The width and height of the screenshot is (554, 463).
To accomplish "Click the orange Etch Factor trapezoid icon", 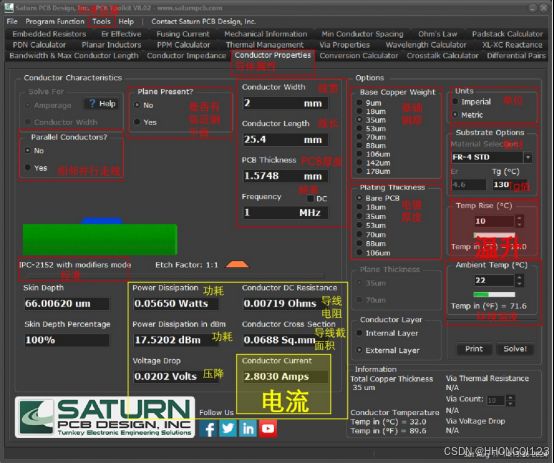I will tap(237, 264).
